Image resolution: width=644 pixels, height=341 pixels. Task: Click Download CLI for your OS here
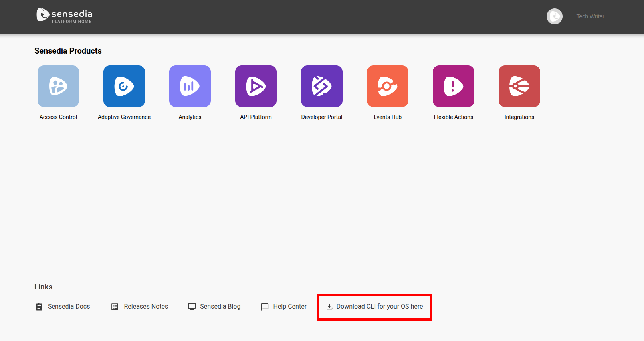click(379, 306)
